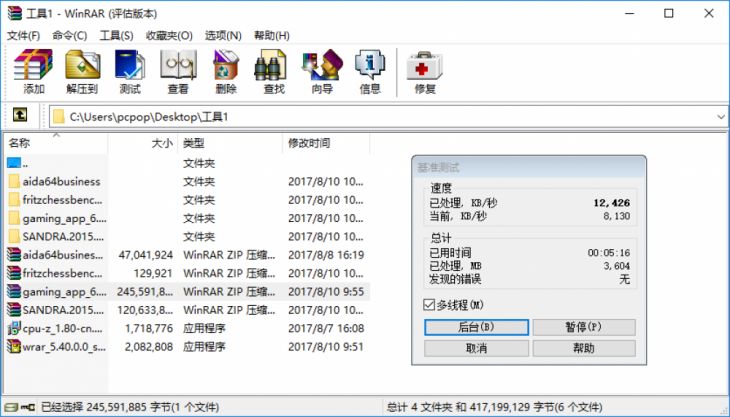Open the 帮助(H) menu
The image size is (730, 417).
(x=271, y=35)
